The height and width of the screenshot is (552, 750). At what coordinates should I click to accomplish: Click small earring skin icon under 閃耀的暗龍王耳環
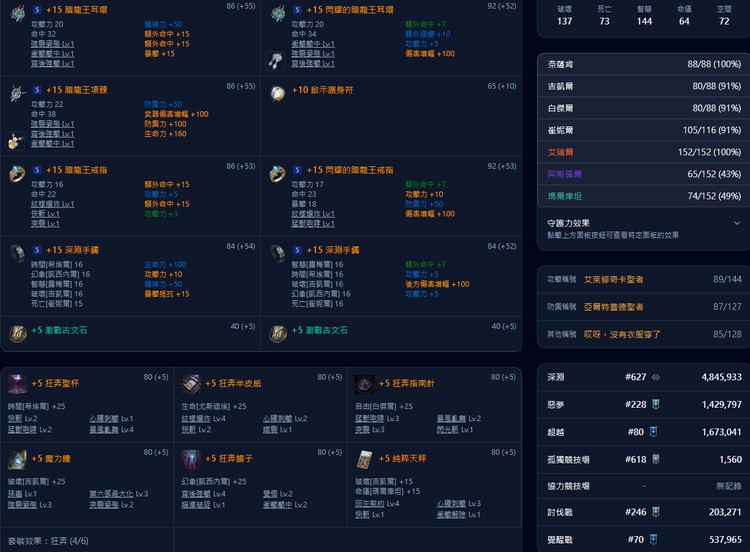coord(276,61)
